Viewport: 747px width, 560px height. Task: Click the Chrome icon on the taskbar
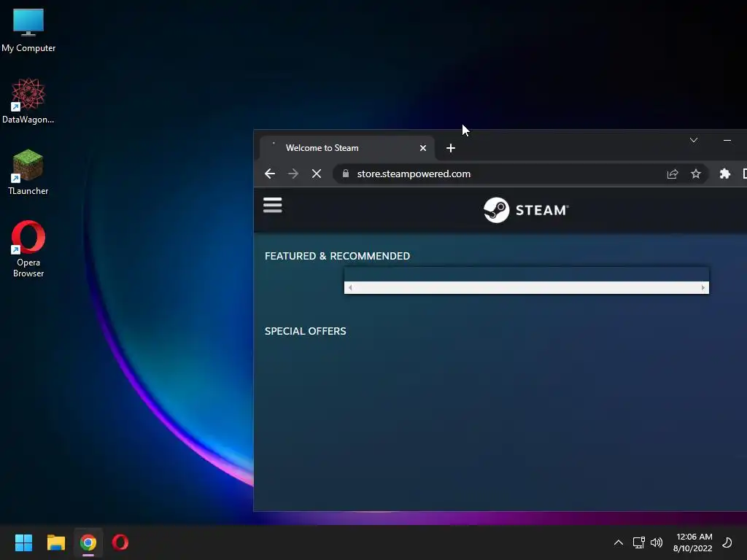pyautogui.click(x=88, y=542)
